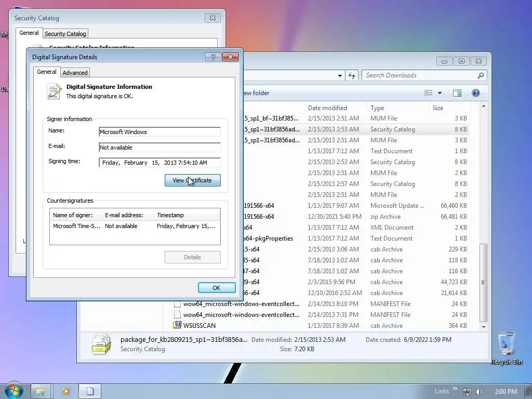The image size is (532, 399).
Task: Open the Advanced tab in Digital Signature Details
Action: pos(75,72)
